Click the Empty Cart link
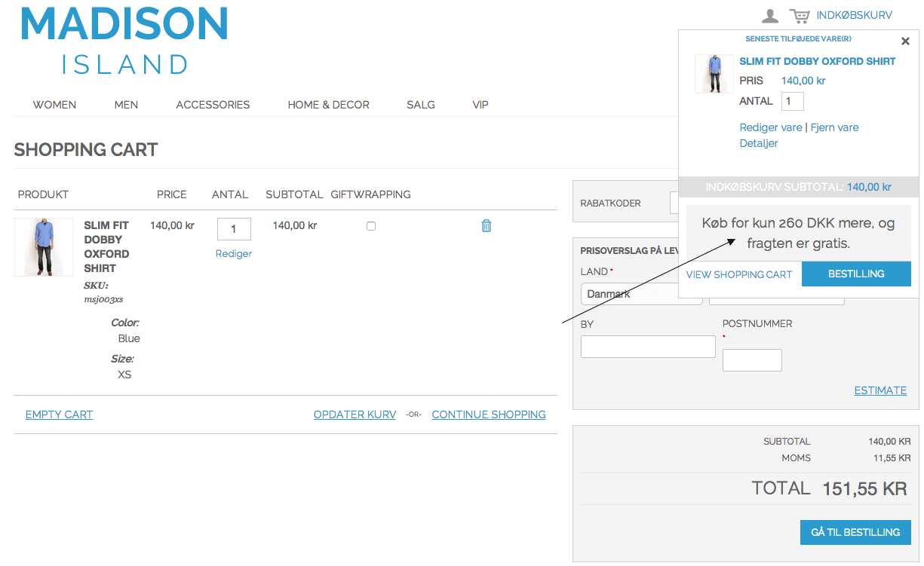This screenshot has width=924, height=566. pos(59,415)
